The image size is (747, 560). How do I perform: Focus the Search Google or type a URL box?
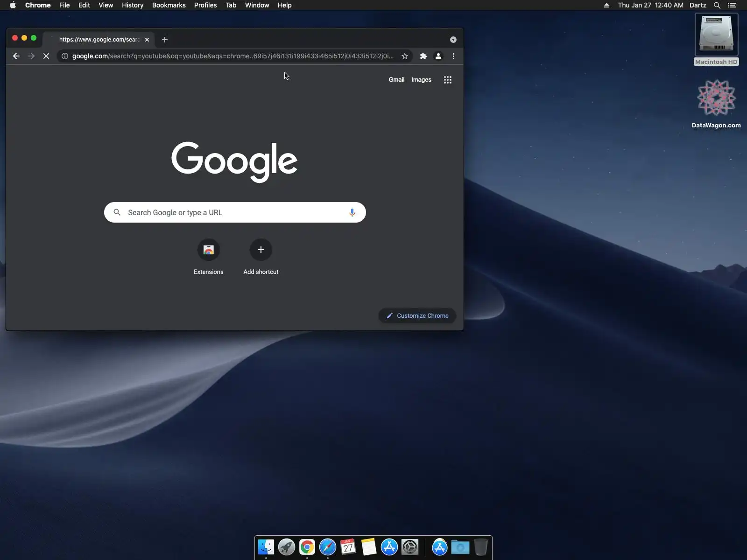coord(235,212)
